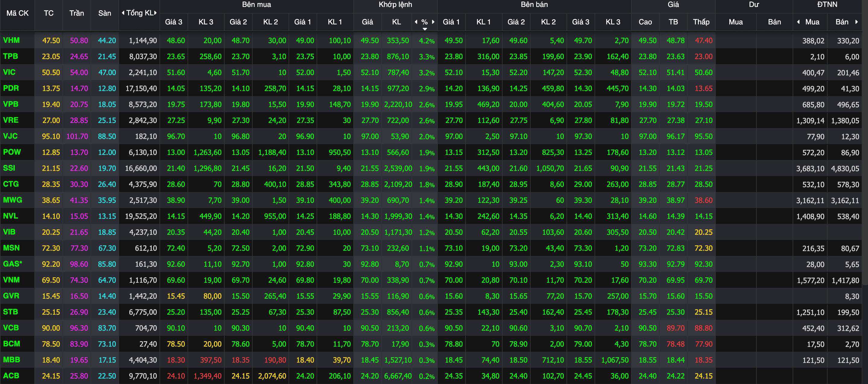Open SSI stock symbol
This screenshot has width=868, height=384.
(9, 168)
